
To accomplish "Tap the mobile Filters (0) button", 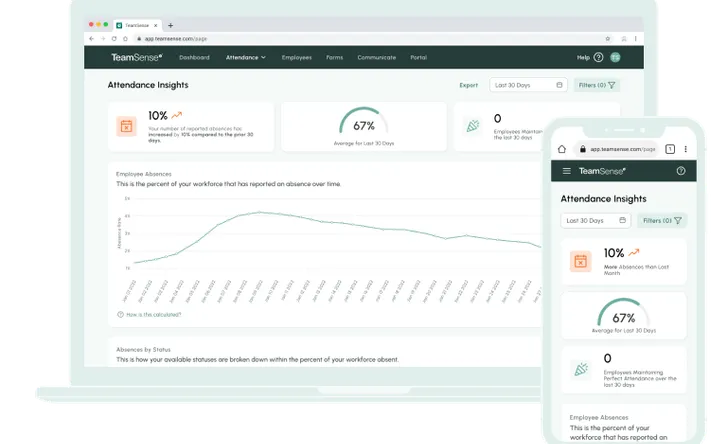I will [x=662, y=220].
